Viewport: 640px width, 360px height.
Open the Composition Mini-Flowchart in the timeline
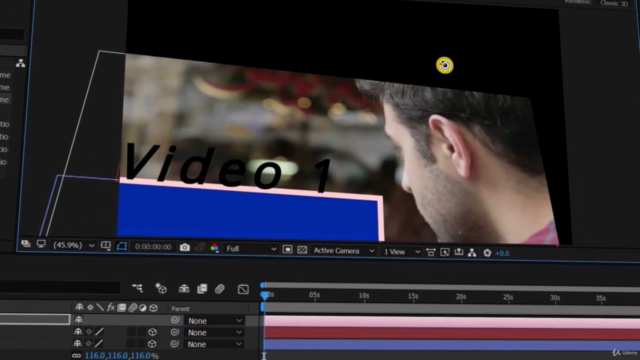(138, 288)
